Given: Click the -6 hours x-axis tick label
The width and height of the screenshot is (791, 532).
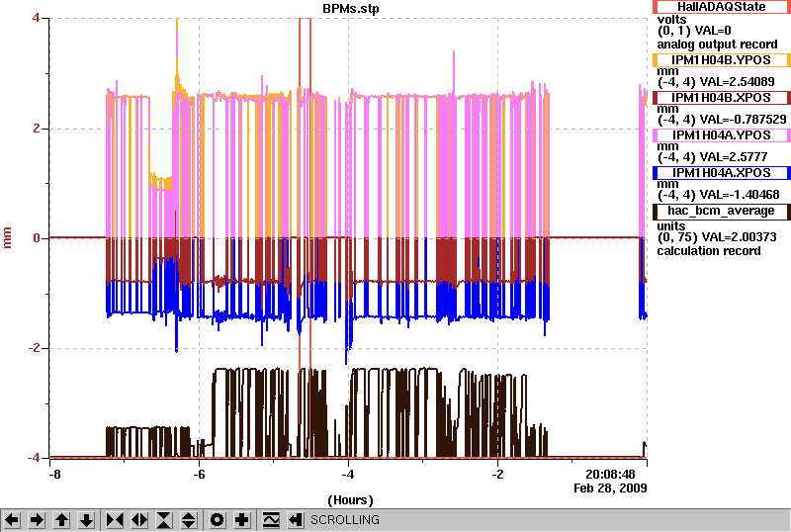Looking at the screenshot, I should (199, 475).
